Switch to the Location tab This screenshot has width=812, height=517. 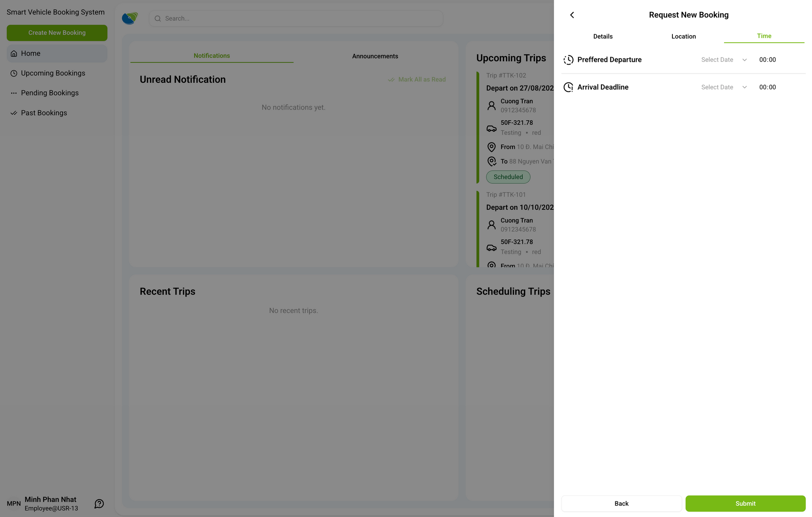683,36
